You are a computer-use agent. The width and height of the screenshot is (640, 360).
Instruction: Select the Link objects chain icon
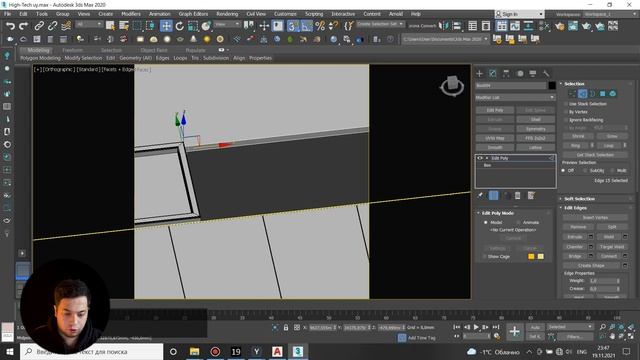(39, 26)
